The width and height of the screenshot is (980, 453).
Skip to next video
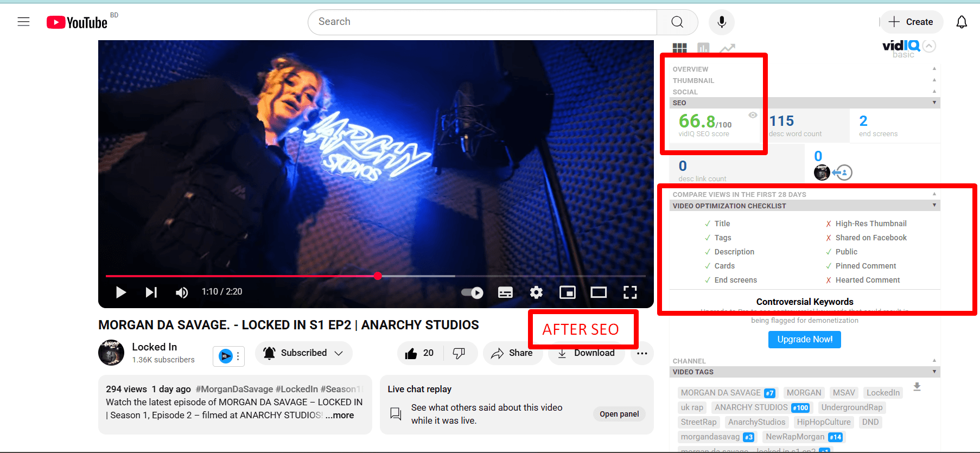(x=151, y=292)
